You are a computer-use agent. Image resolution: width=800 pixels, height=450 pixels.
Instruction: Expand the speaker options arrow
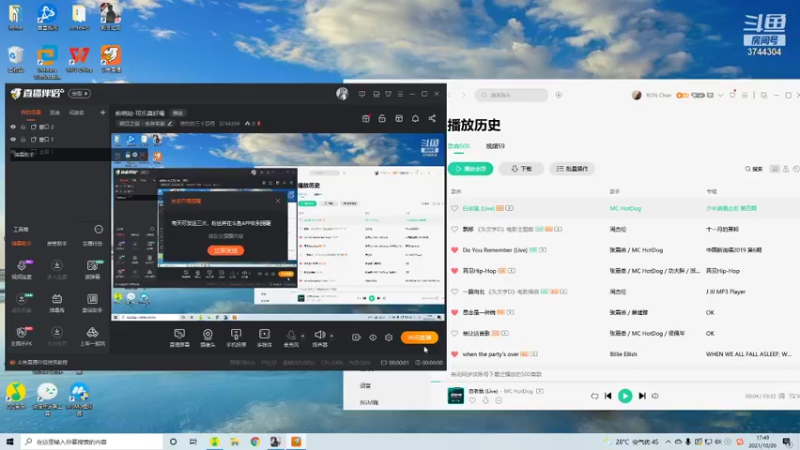coord(332,336)
